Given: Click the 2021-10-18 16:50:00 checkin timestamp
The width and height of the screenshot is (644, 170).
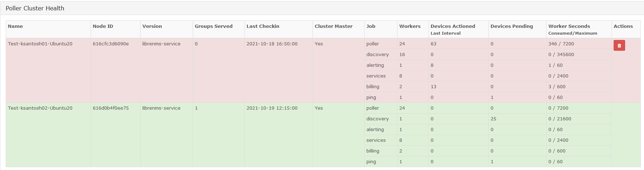Looking at the screenshot, I should (272, 44).
